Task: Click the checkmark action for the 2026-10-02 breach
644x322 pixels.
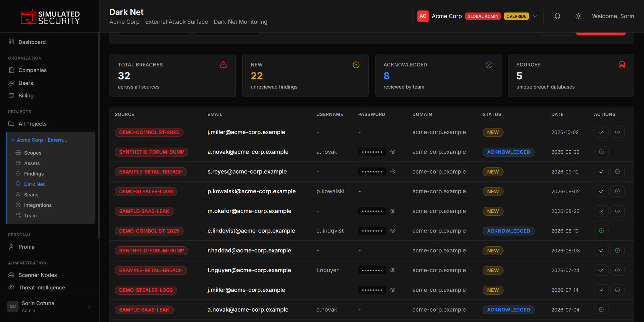Action: click(601, 132)
